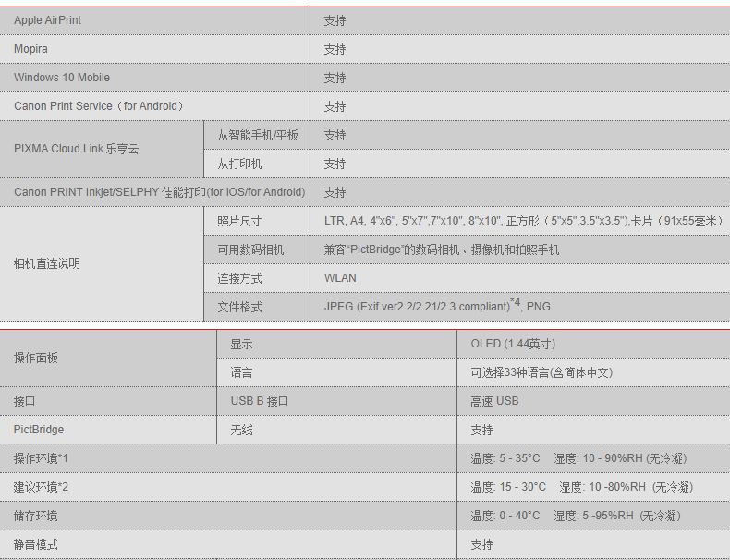The height and width of the screenshot is (560, 730).
Task: Select the 储存环境 label
Action: click(x=36, y=516)
